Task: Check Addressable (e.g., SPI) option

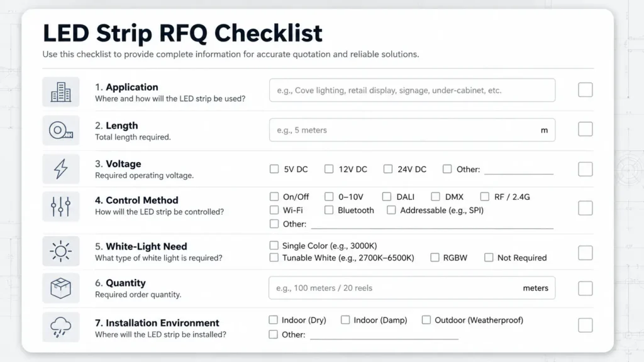Action: click(x=391, y=210)
